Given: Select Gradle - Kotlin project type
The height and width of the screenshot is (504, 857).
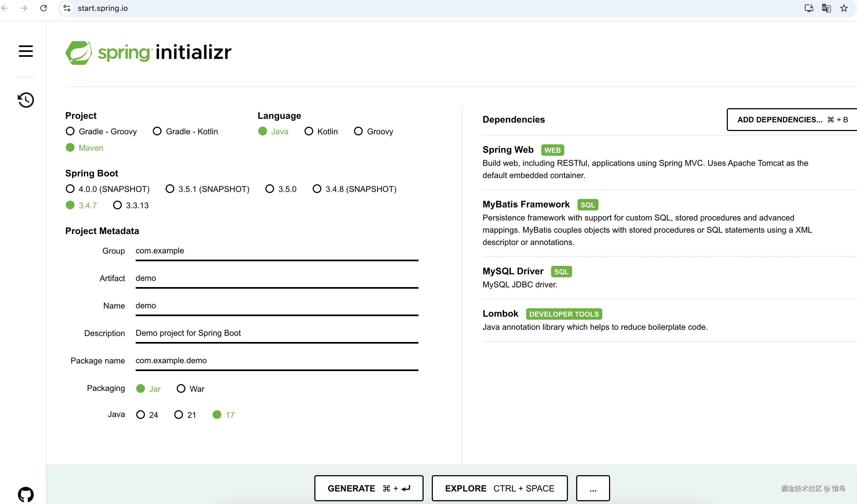Looking at the screenshot, I should coord(157,131).
